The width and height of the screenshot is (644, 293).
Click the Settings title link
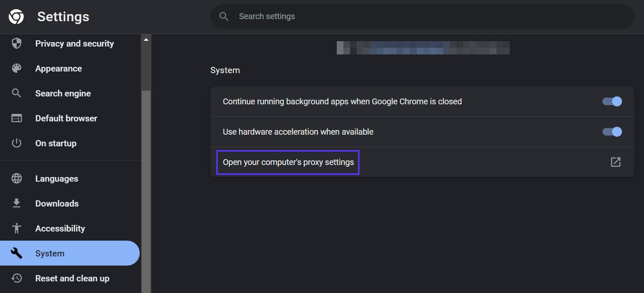click(x=63, y=17)
